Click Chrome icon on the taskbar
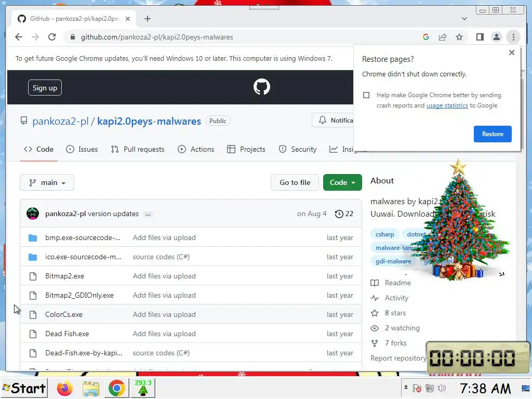532x399 pixels. pos(116,388)
